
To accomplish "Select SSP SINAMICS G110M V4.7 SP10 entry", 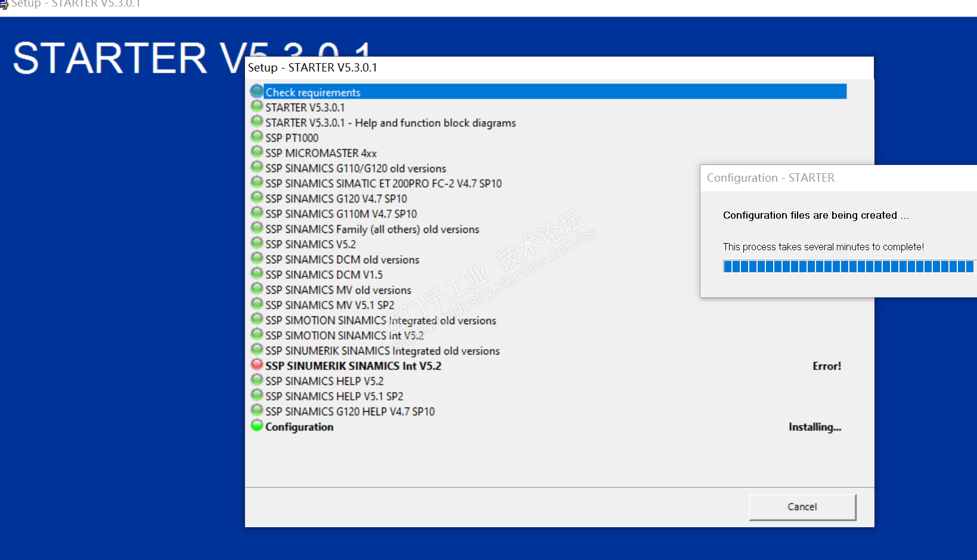I will tap(341, 214).
